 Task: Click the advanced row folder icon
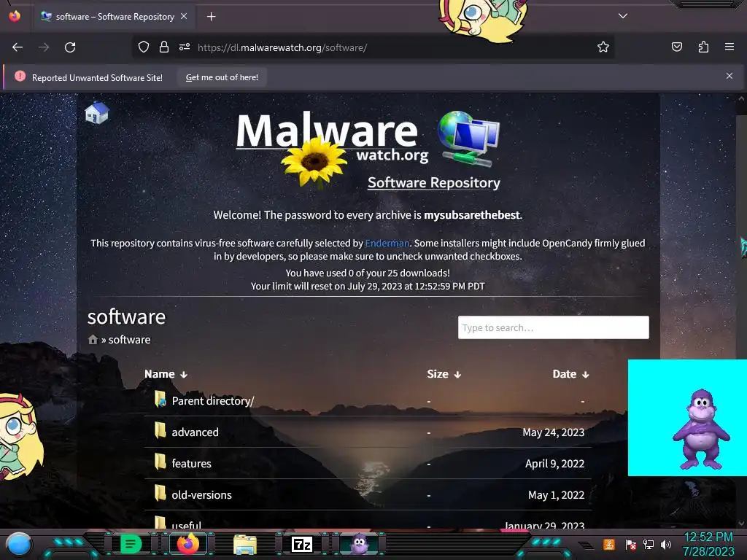(x=160, y=430)
